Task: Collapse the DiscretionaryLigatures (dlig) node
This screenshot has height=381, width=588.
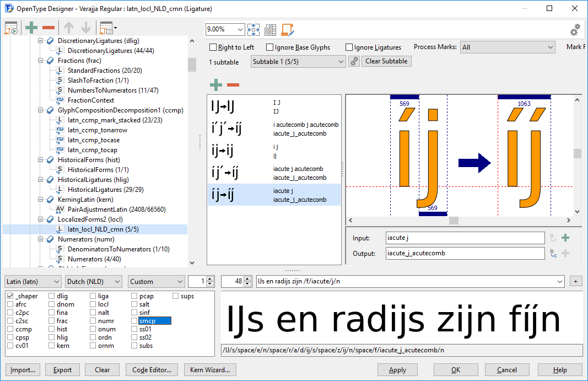Action: tap(40, 41)
